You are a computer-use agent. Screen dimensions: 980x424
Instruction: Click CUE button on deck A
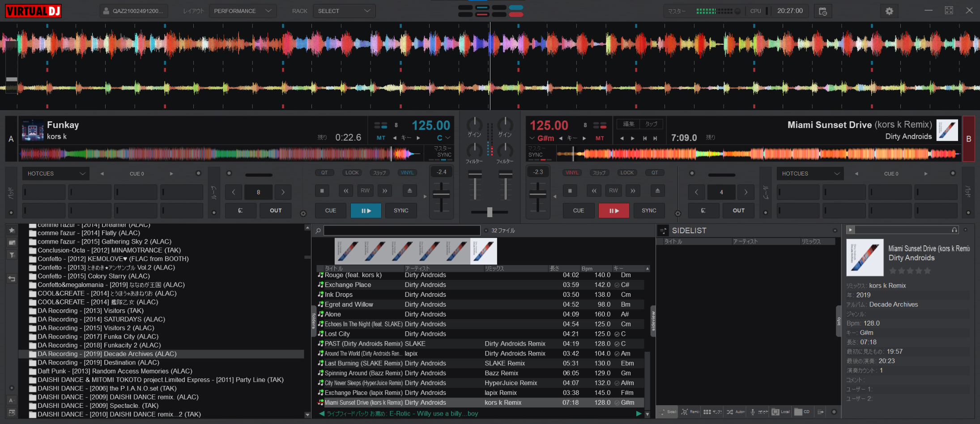331,210
